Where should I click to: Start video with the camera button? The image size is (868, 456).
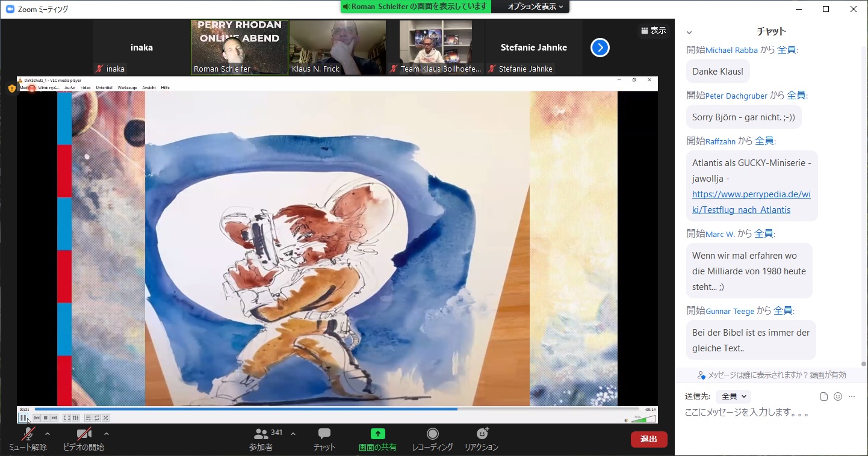coord(84,435)
